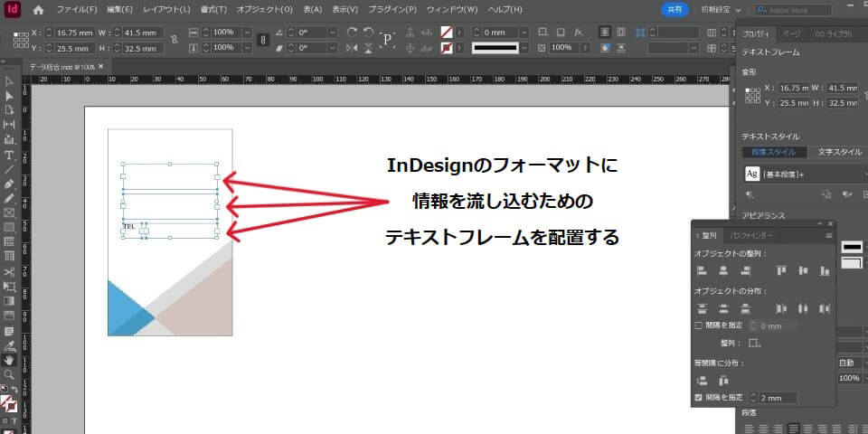This screenshot has width=868, height=434.
Task: Toggle the constrain proportions link for scale
Action: (262, 40)
